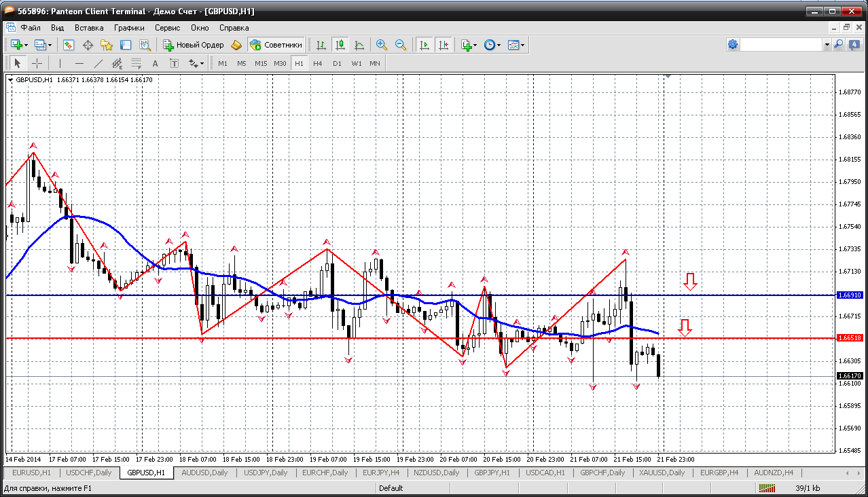
Task: Expand the search box dropdown arrow
Action: pyautogui.click(x=827, y=45)
